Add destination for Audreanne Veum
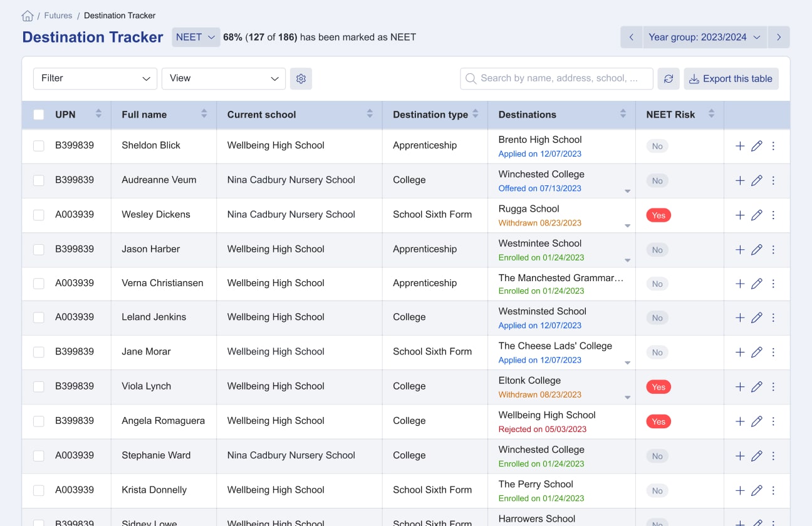The width and height of the screenshot is (812, 526). (x=740, y=180)
